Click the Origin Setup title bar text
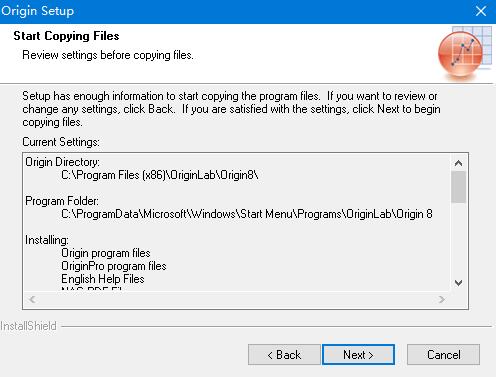The width and height of the screenshot is (496, 377). click(37, 11)
